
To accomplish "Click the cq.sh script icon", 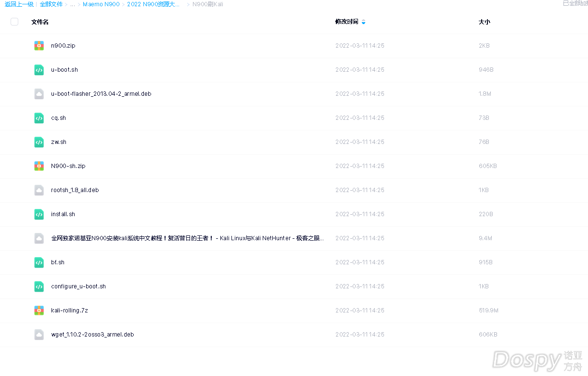I will 39,118.
